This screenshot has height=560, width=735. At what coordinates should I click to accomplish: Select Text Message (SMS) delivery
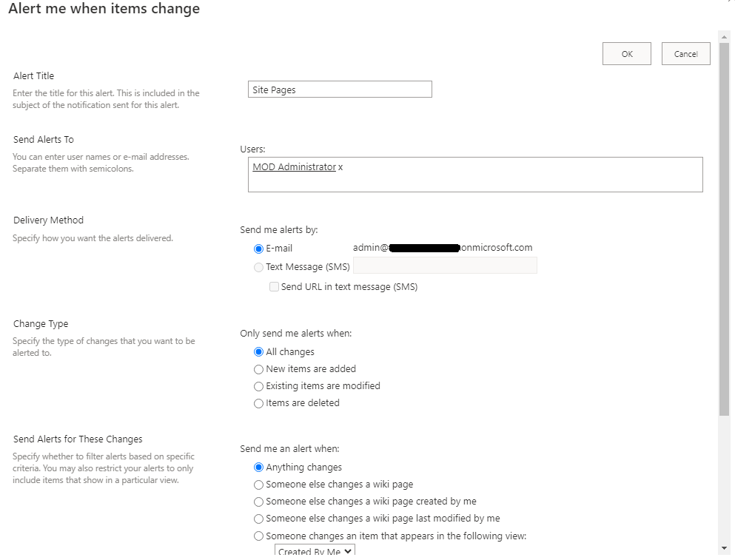click(x=258, y=266)
